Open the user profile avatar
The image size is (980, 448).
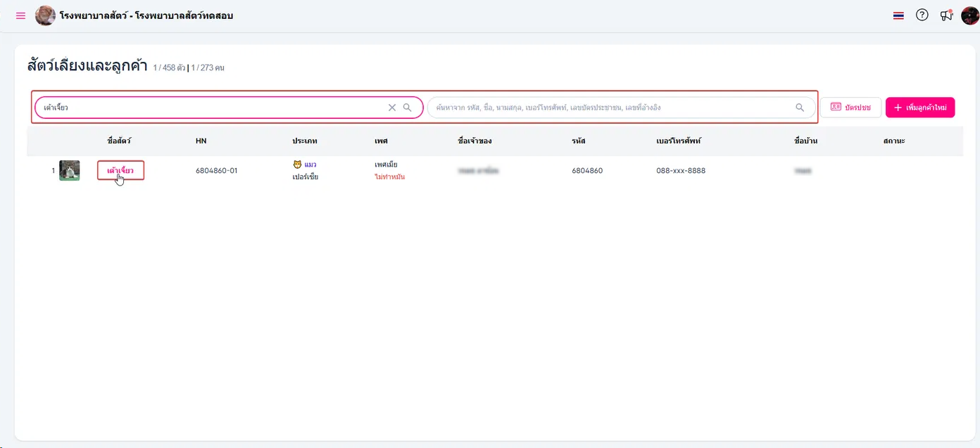(x=970, y=15)
